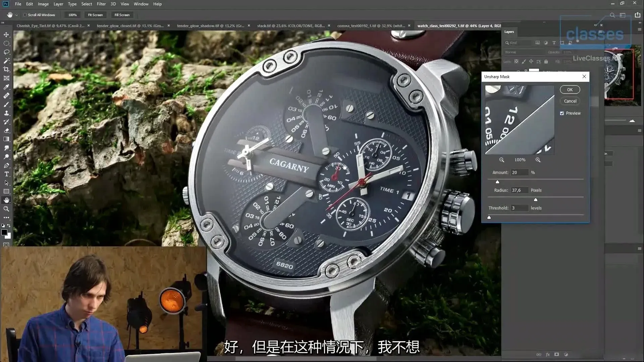This screenshot has width=644, height=362.
Task: Reset default foreground/background colors
Action: coord(3,226)
